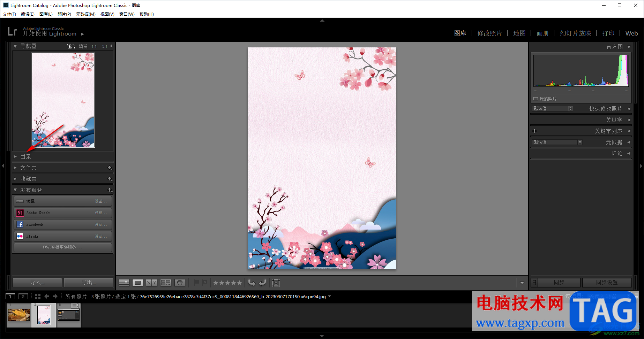Open the people face view
The width and height of the screenshot is (644, 339).
point(180,283)
